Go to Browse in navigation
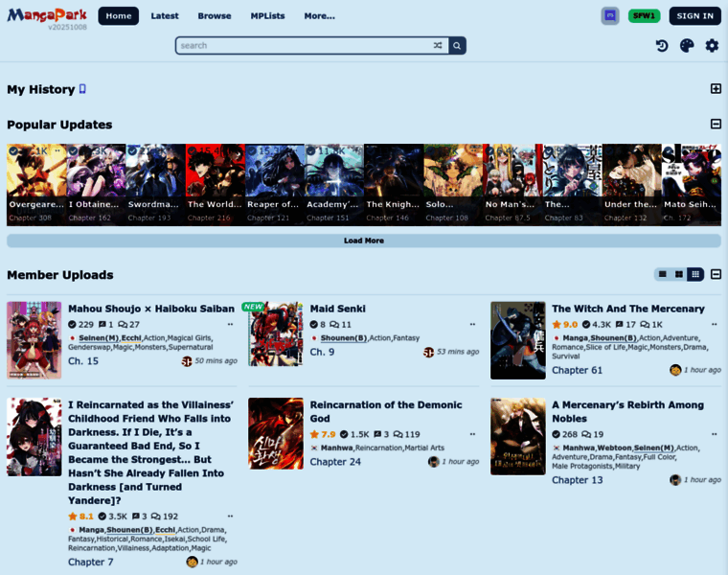Screen dimensions: 728x575 pos(215,15)
